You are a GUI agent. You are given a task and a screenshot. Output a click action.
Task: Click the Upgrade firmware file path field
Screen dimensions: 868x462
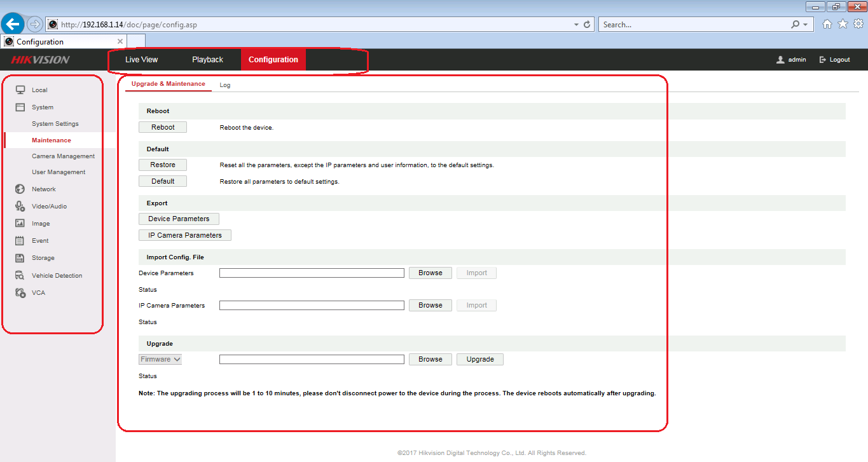pos(312,360)
